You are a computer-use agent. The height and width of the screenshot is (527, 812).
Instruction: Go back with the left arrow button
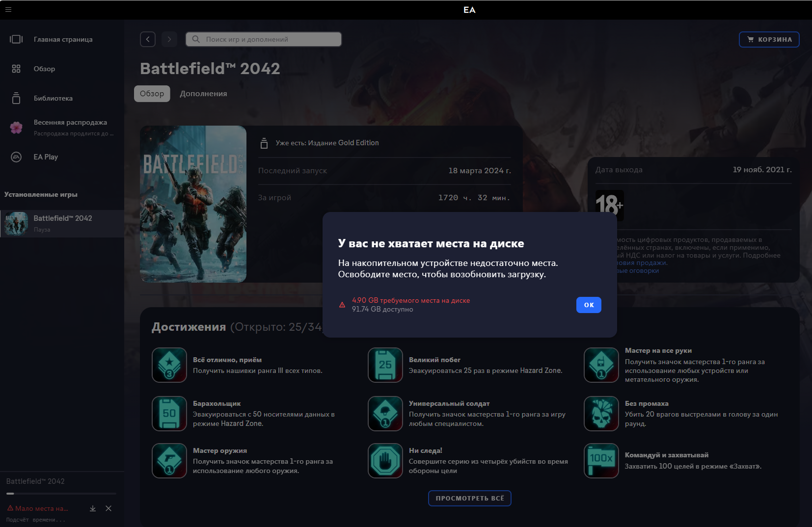(x=148, y=39)
